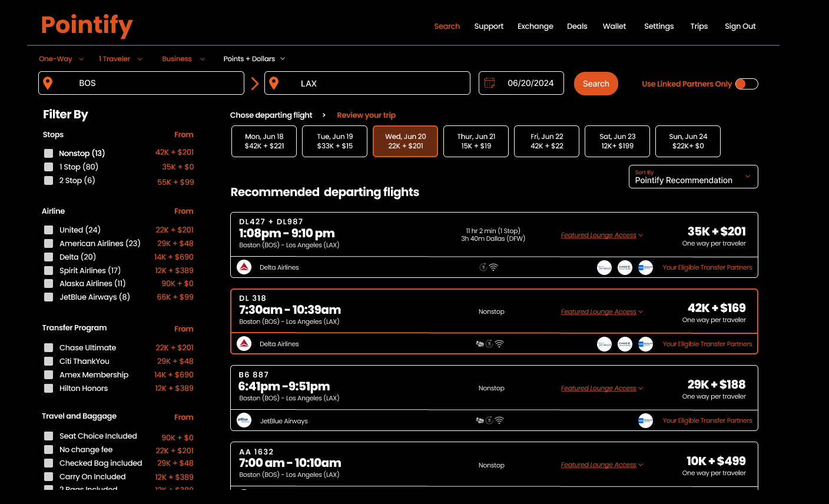Check the Nonstop stops filter
829x504 pixels.
coord(48,153)
